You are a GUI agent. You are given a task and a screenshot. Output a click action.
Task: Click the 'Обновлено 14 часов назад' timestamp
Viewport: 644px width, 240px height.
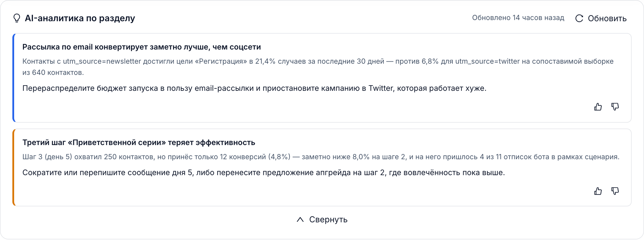click(x=518, y=18)
